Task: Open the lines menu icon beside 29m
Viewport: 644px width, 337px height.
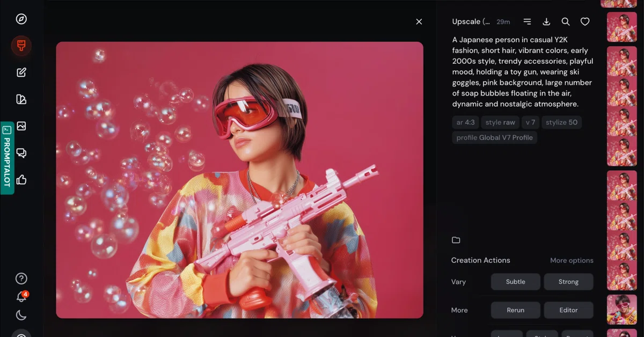Action: [527, 21]
